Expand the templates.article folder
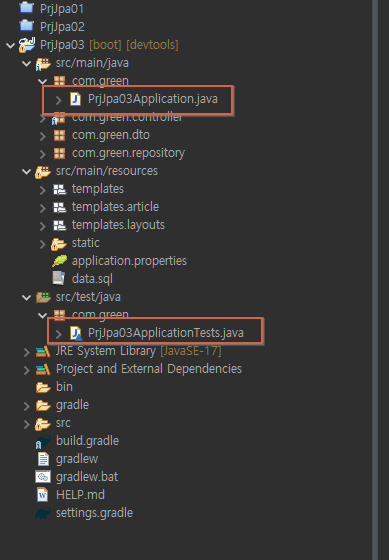Image resolution: width=389 pixels, height=560 pixels. pos(43,208)
